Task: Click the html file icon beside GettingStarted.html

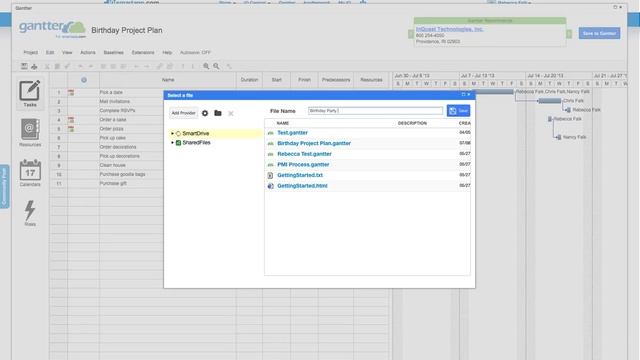Action: 270,186
